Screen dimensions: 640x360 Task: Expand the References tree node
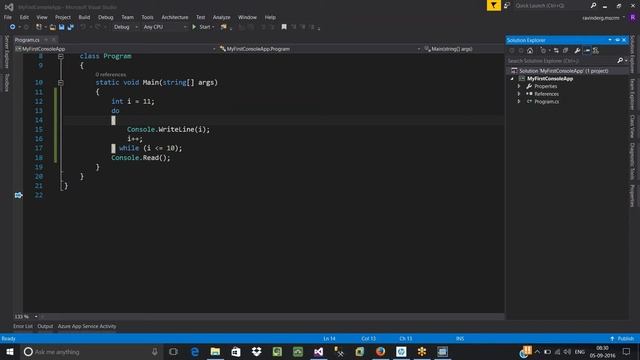[519, 94]
